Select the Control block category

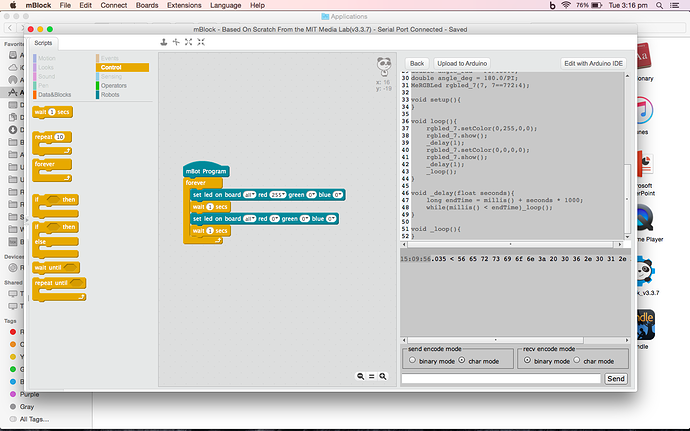[122, 67]
